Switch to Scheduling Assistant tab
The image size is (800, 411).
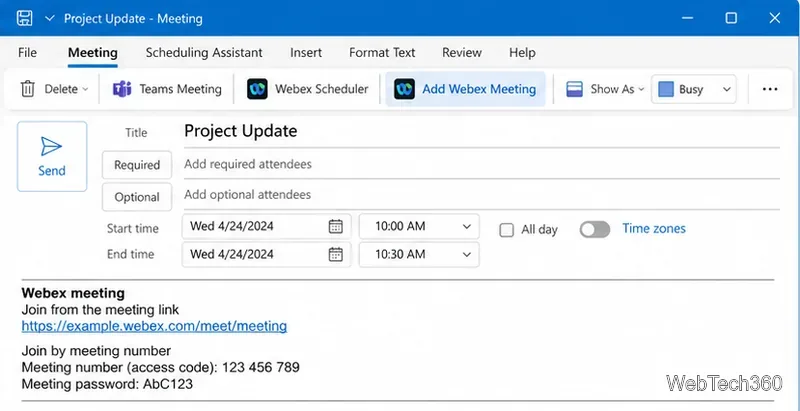pyautogui.click(x=204, y=53)
